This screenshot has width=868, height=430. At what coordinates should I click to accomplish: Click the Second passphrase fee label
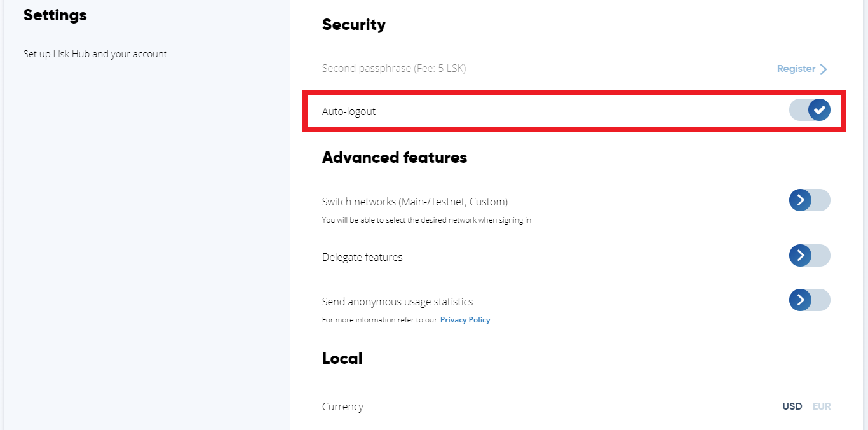tap(393, 68)
